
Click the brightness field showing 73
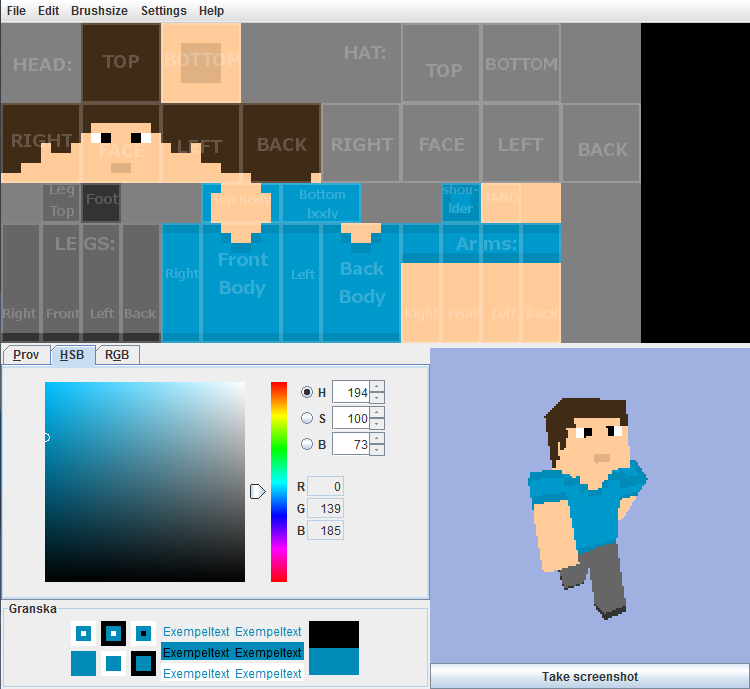coord(351,444)
